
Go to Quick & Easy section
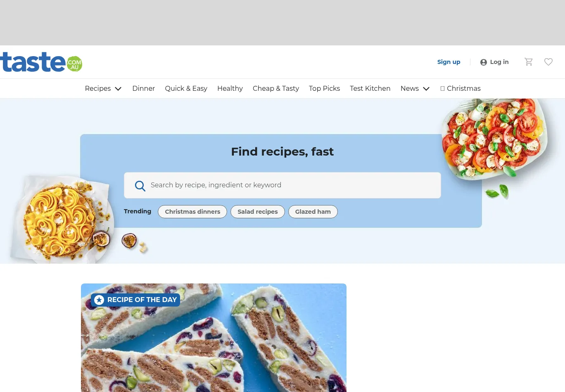(x=186, y=88)
